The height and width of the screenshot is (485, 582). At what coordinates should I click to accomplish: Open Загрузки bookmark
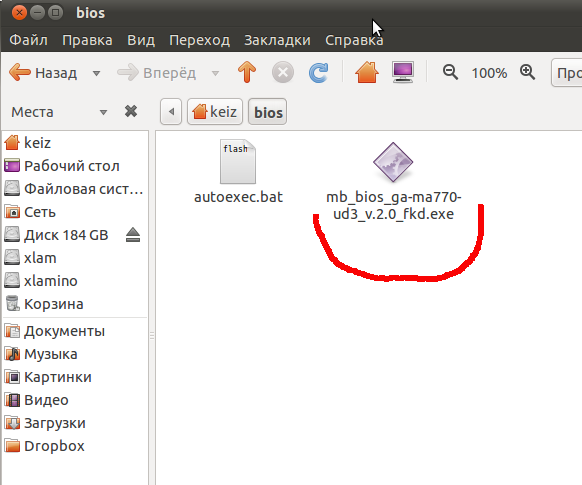[x=75, y=423]
